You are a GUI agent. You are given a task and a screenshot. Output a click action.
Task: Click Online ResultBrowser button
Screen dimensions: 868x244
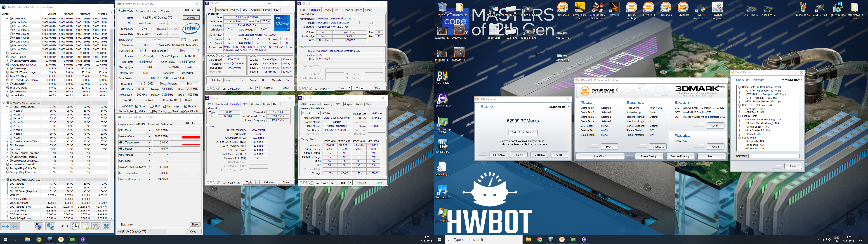pos(523,132)
